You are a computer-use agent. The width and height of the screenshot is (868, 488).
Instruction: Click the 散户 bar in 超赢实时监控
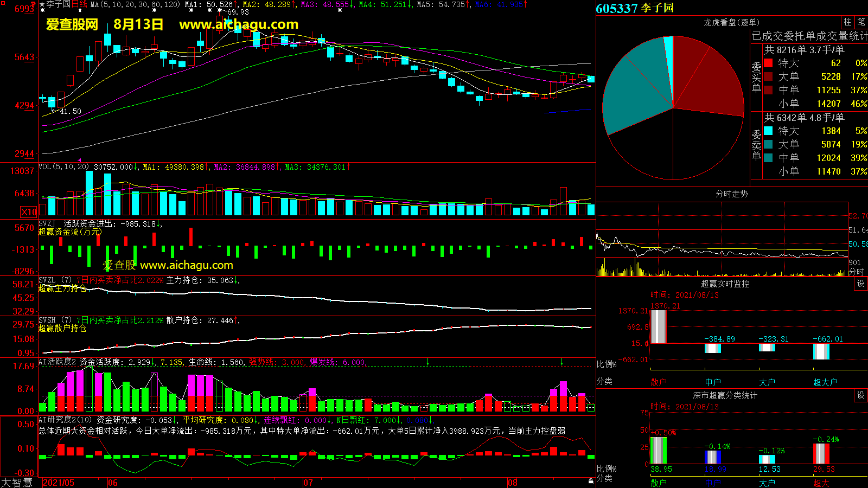click(658, 326)
